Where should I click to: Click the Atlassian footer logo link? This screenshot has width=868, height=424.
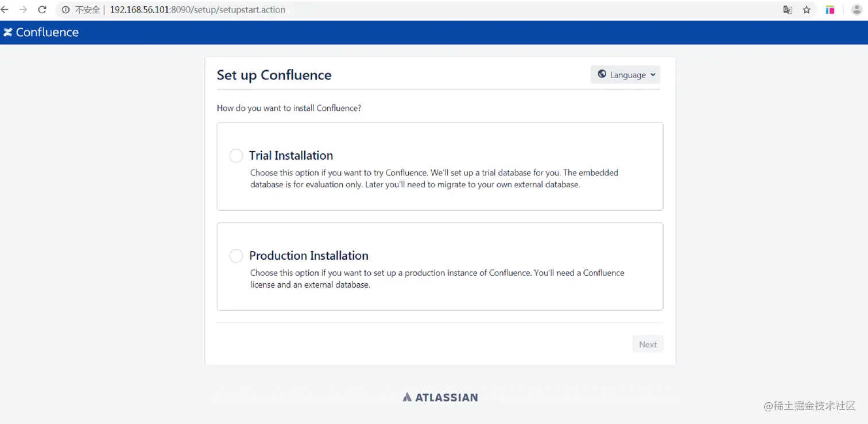coord(440,397)
